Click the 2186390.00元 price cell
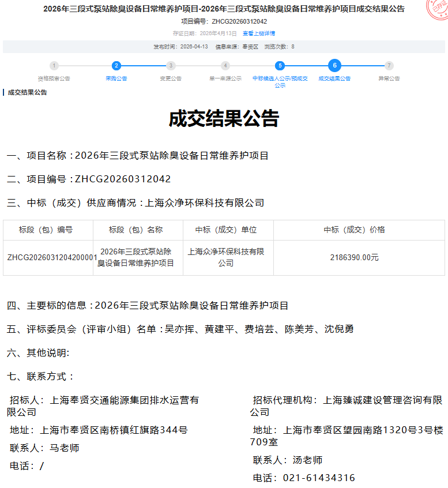Viewport: 448px width, 488px height. coord(354,257)
